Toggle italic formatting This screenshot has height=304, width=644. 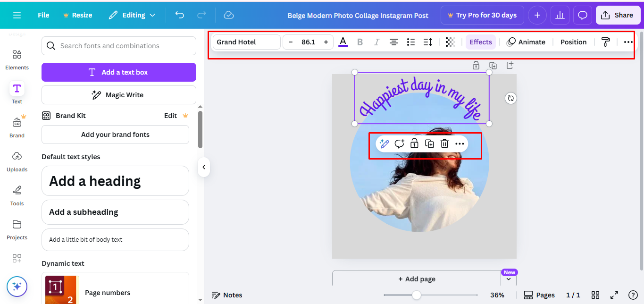pyautogui.click(x=376, y=42)
